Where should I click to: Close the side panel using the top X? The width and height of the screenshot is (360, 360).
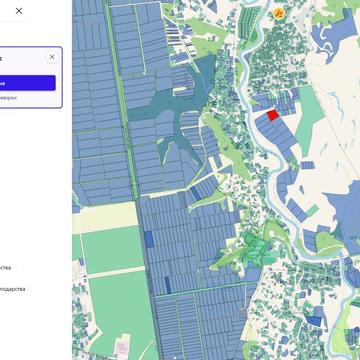coord(19,11)
